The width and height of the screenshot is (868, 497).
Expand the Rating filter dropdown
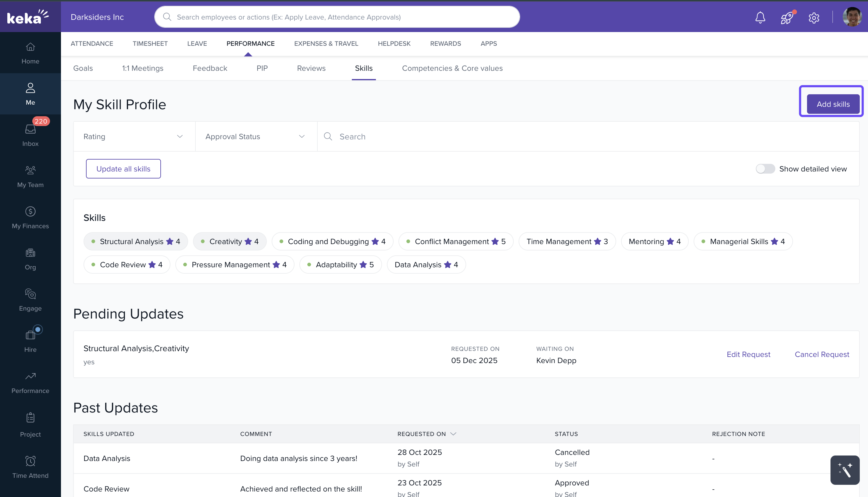pyautogui.click(x=134, y=137)
